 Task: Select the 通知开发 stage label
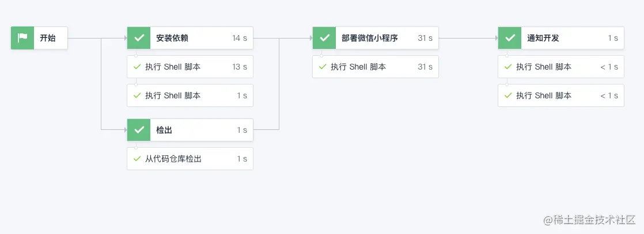pyautogui.click(x=543, y=38)
